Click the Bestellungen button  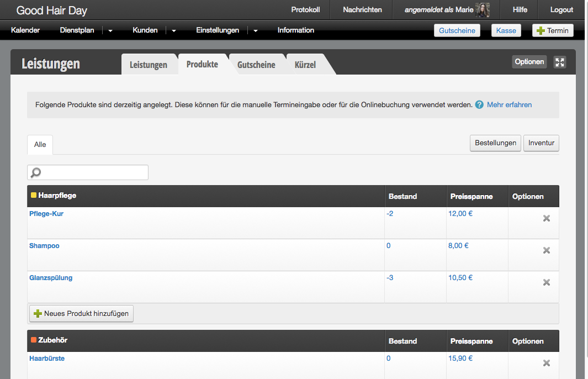(495, 143)
